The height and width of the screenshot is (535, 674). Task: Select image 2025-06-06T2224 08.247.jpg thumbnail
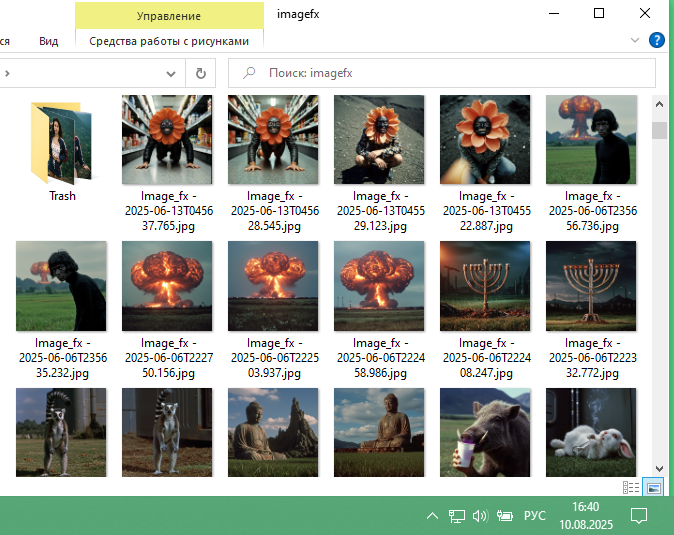(x=485, y=286)
